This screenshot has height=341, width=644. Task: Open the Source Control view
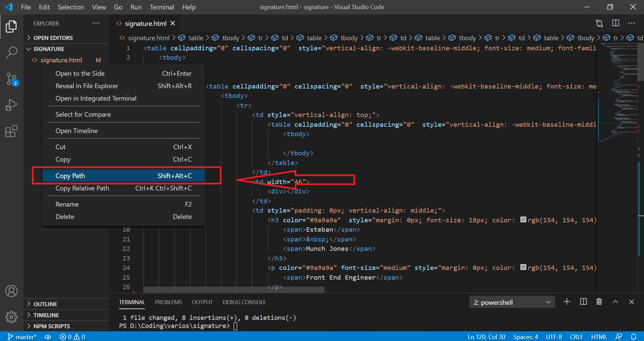[12, 79]
